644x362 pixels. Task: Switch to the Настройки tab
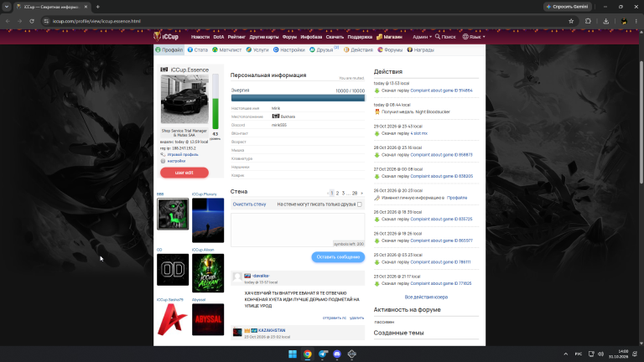click(289, 49)
